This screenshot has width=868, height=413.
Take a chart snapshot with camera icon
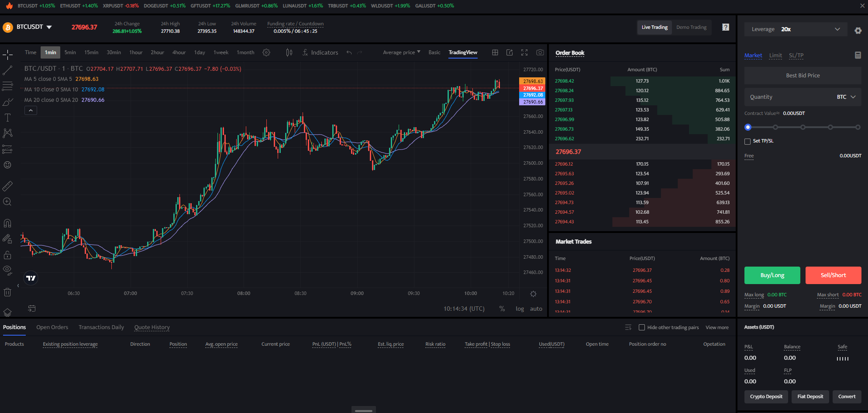pos(540,52)
